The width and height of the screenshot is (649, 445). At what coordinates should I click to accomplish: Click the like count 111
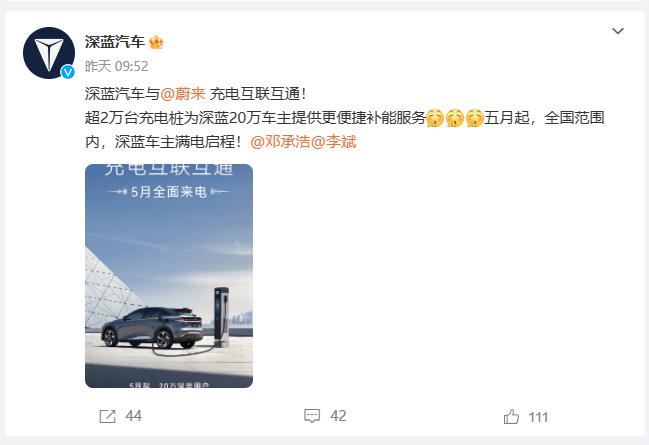538,417
